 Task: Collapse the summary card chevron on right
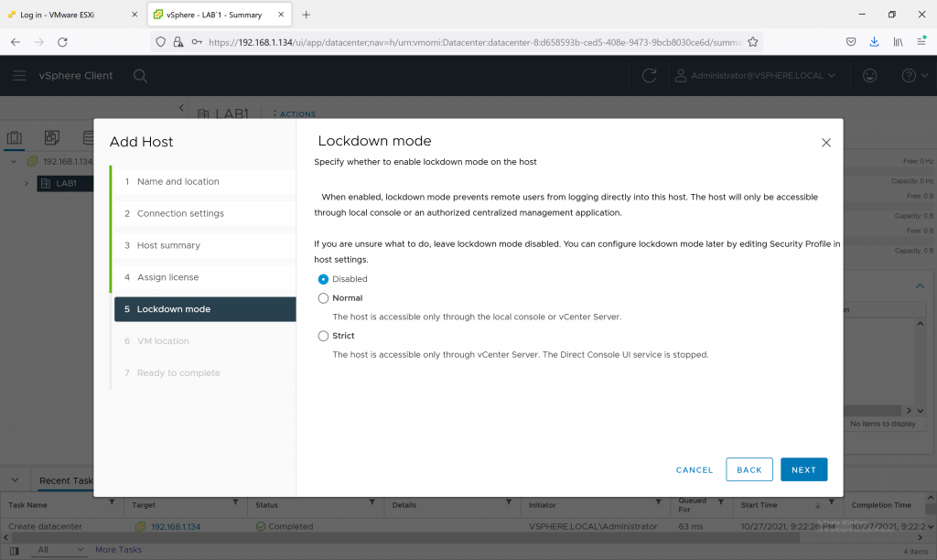click(x=921, y=286)
